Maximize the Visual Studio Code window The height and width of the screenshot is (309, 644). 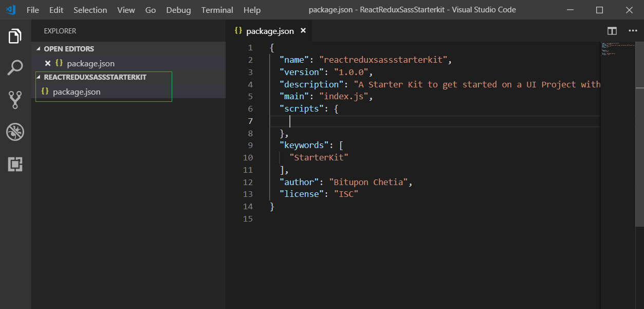[x=599, y=10]
